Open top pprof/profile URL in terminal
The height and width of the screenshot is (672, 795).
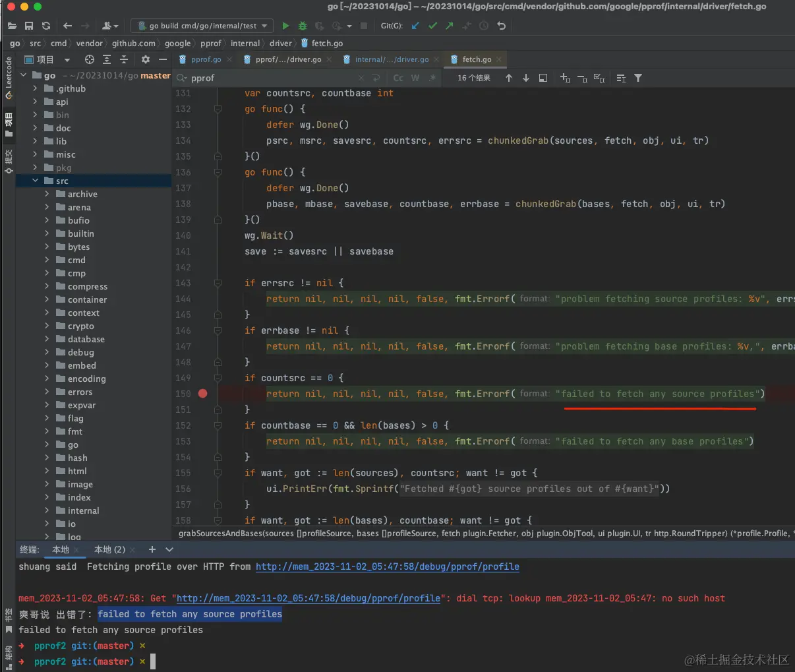(388, 566)
